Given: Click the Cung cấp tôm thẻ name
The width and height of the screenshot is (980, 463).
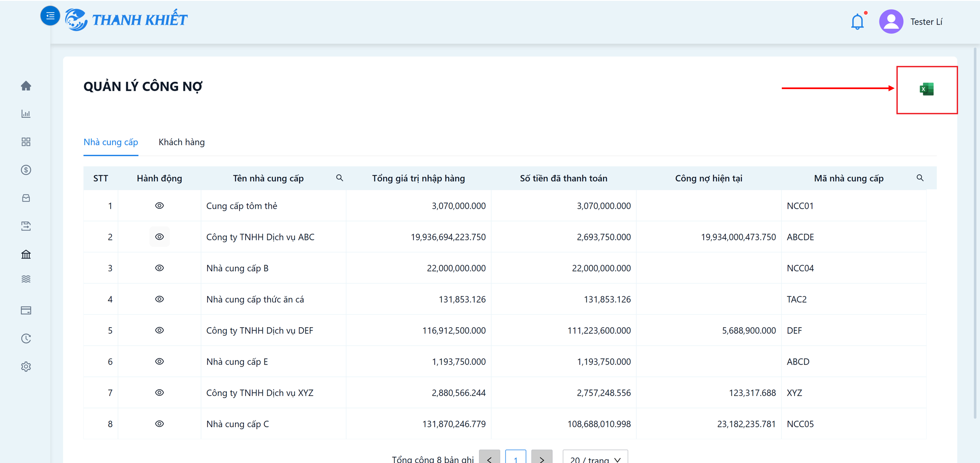Looking at the screenshot, I should (x=242, y=206).
